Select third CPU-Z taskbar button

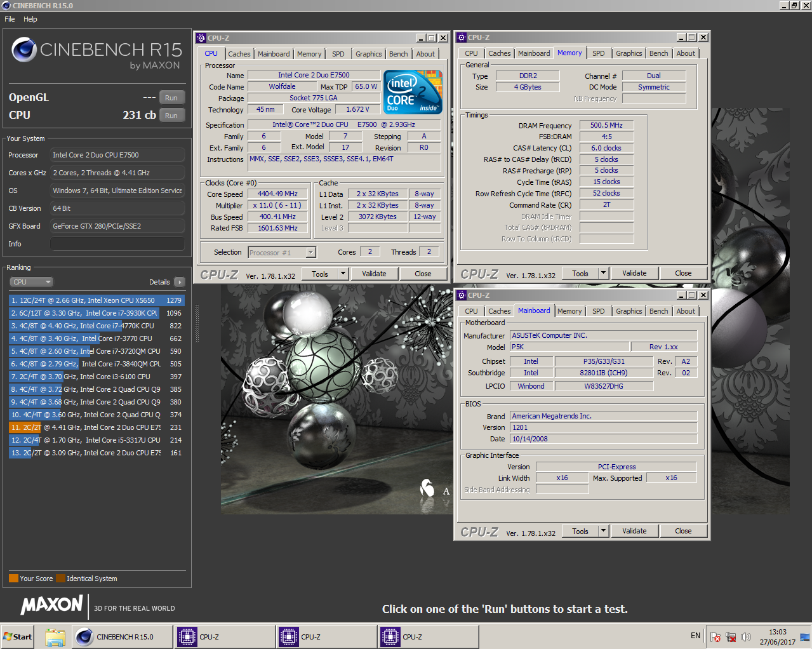click(x=428, y=637)
